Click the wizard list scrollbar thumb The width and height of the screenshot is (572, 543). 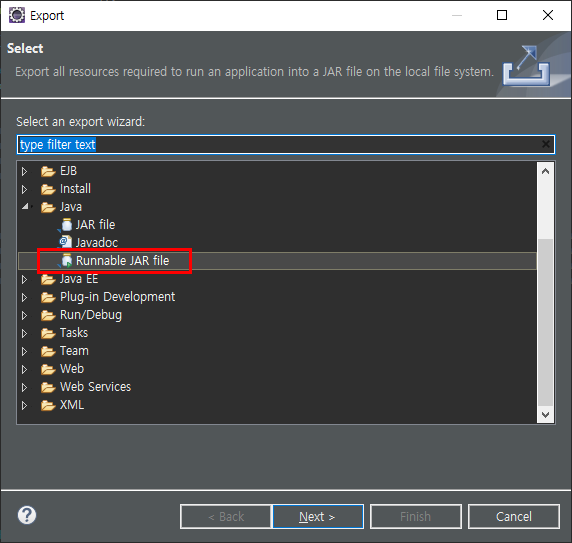(545, 322)
